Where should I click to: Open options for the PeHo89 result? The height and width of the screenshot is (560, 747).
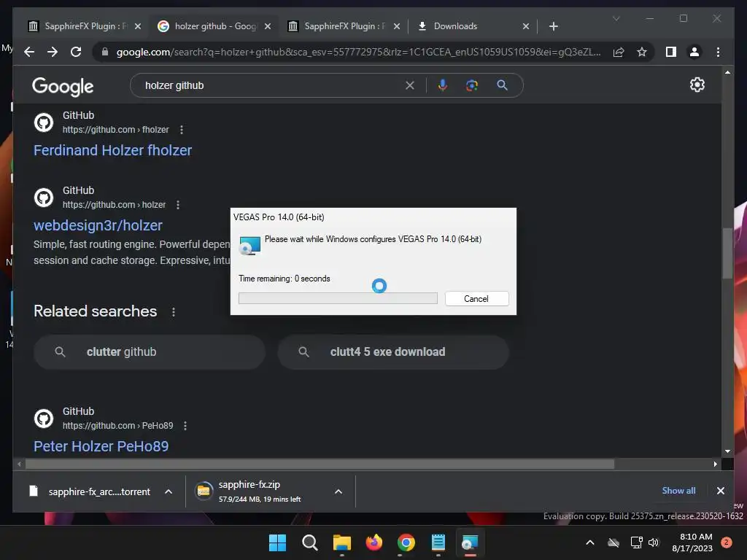coord(185,426)
